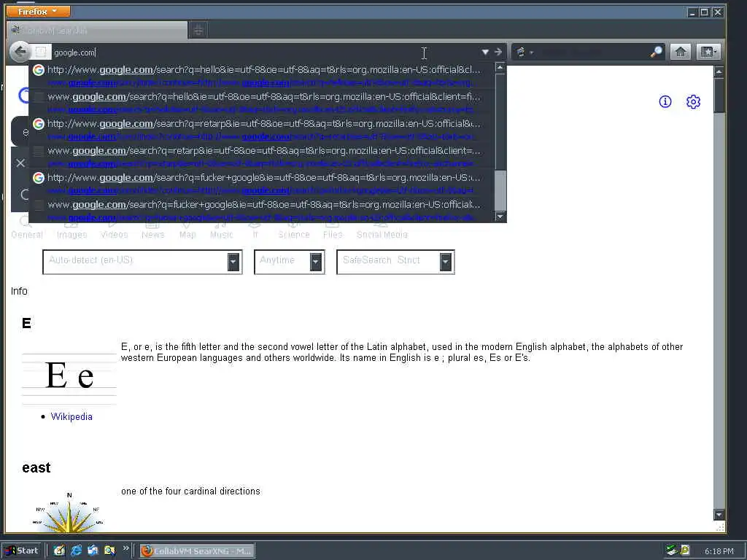Open the Bookmarks star menu button
Image resolution: width=747 pixels, height=560 pixels.
point(708,52)
